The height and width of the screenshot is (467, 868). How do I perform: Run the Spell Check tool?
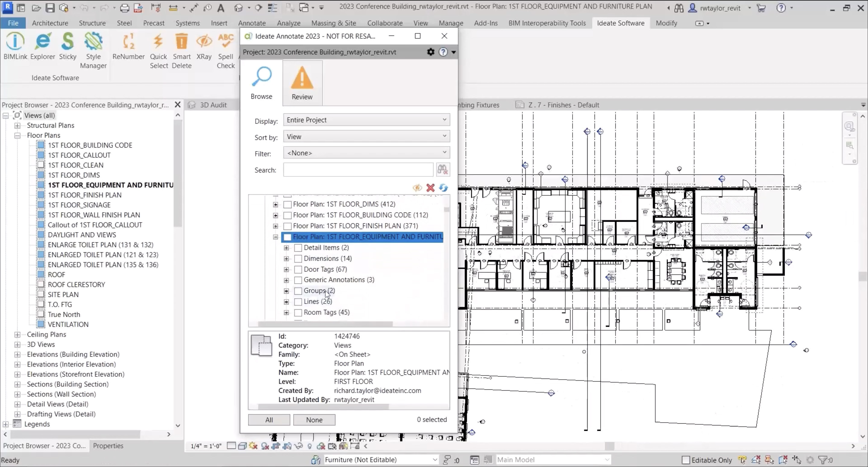[x=225, y=51]
